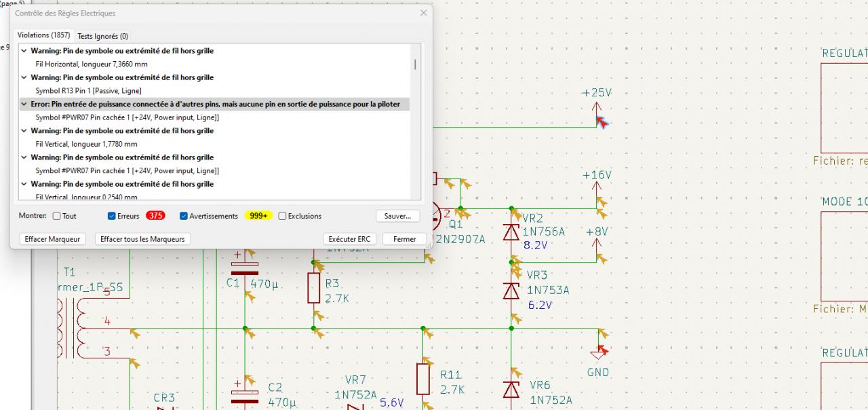Click the MODE 10 sheet title

[x=844, y=202]
